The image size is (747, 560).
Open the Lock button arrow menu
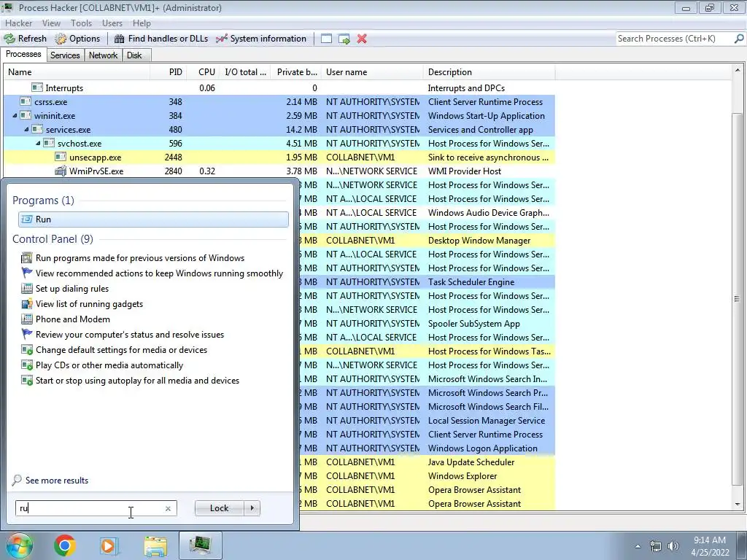click(x=252, y=508)
